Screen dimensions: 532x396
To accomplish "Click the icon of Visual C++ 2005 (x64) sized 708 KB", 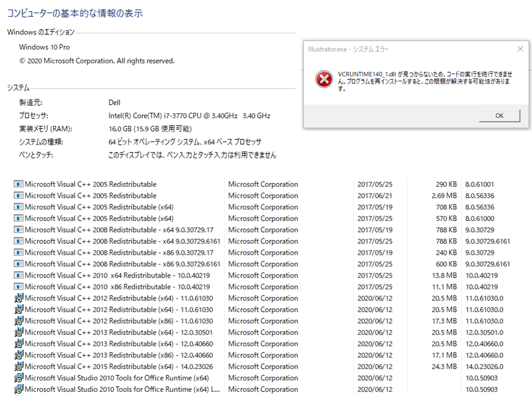I will click(19, 207).
